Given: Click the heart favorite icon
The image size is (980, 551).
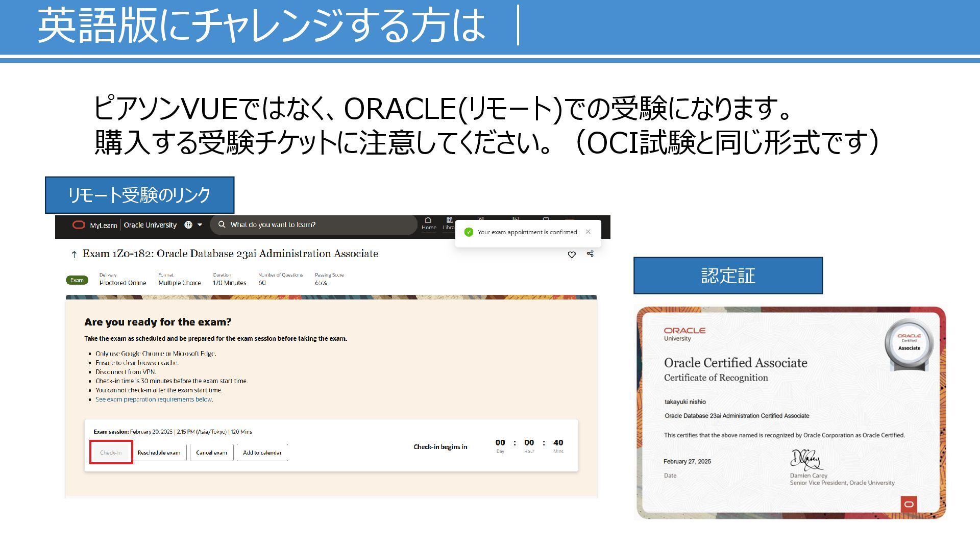Looking at the screenshot, I should [x=572, y=255].
